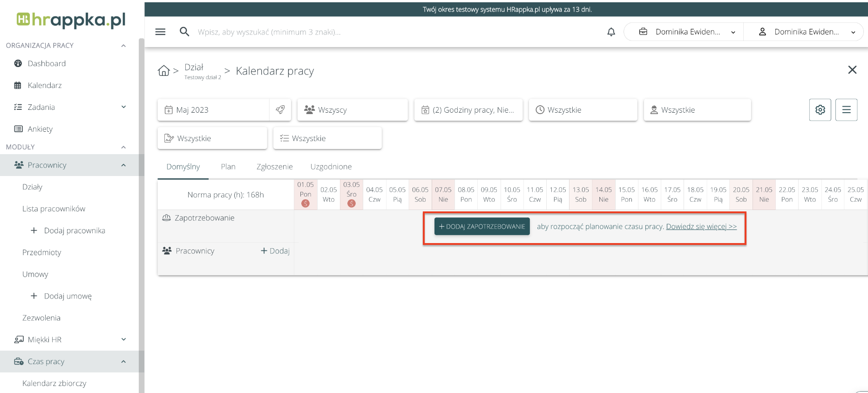868x393 pixels.
Task: Open the Maj 2023 month picker
Action: [x=213, y=110]
